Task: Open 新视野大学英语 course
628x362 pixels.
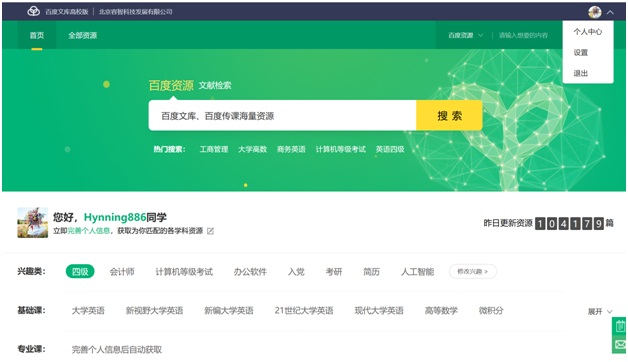Action: [154, 311]
